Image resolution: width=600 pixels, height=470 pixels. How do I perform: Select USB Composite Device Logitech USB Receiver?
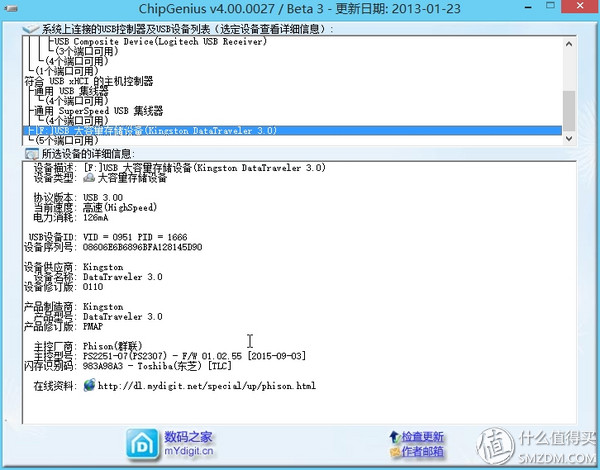(160, 41)
